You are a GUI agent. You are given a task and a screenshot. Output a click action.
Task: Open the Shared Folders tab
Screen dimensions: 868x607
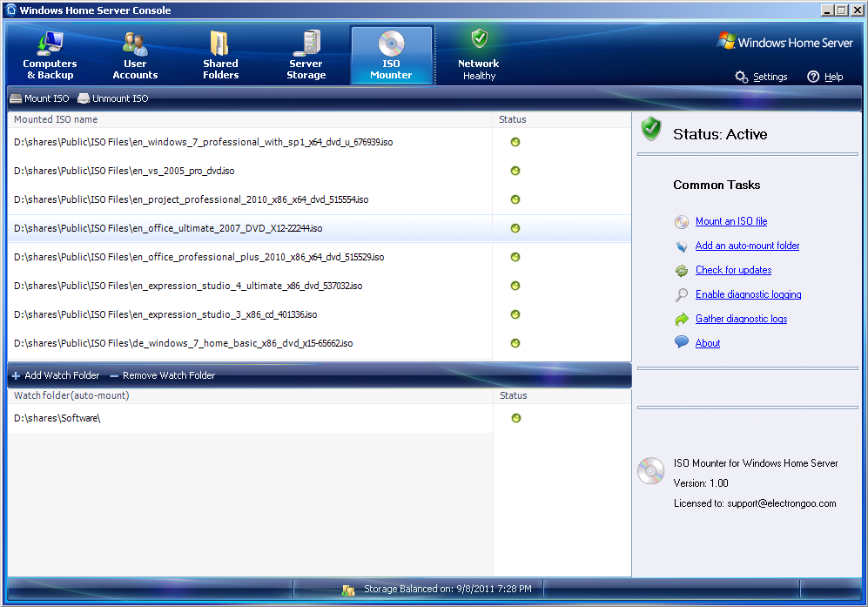220,56
